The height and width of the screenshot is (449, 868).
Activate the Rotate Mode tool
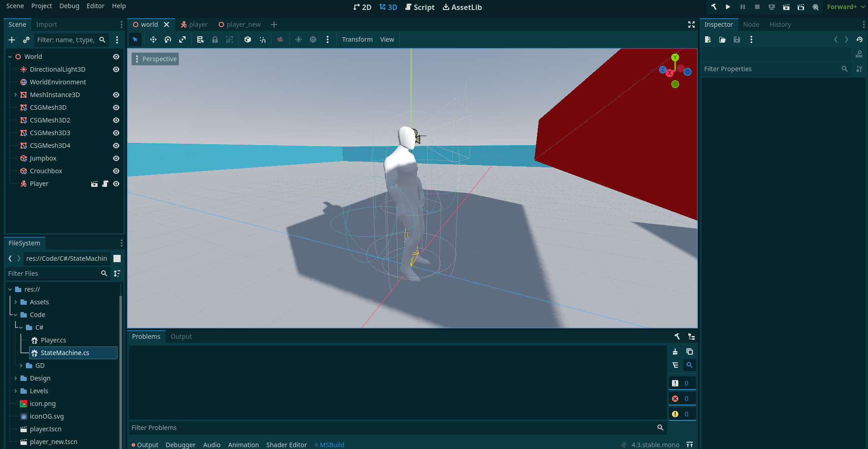click(x=167, y=39)
